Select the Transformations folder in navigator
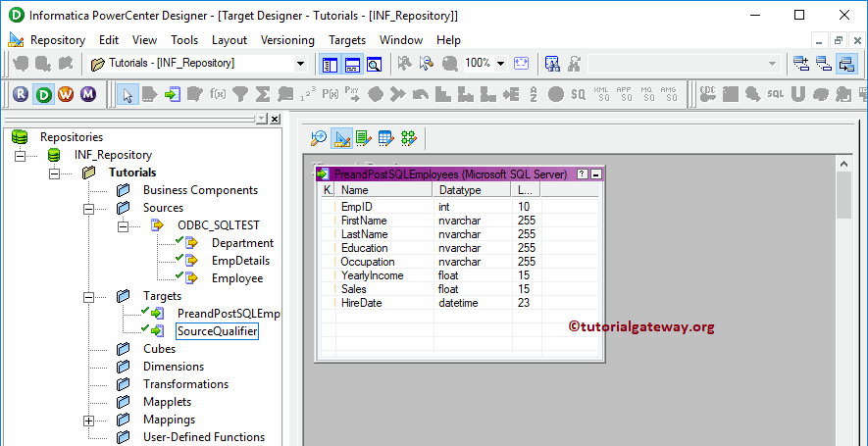 click(x=185, y=384)
